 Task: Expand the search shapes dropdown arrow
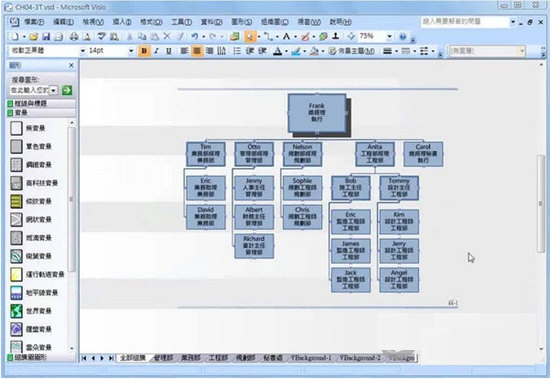click(x=53, y=91)
